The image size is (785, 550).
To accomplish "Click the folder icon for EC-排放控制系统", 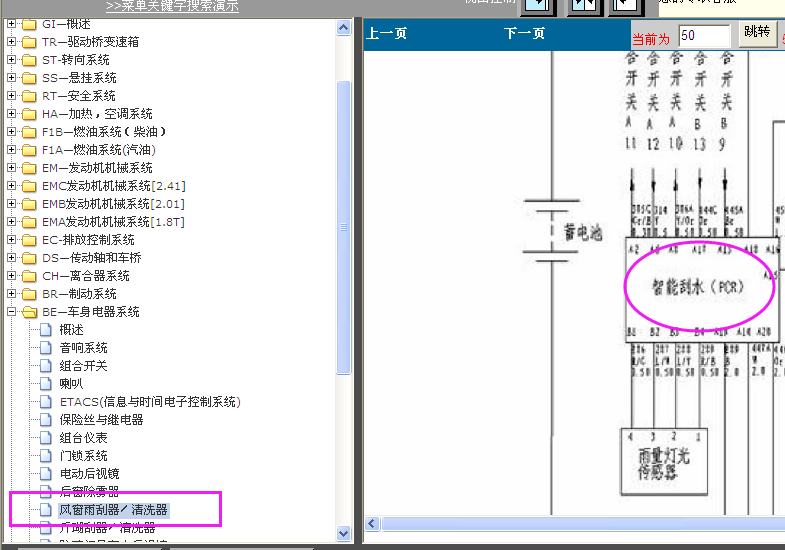I will tap(29, 240).
